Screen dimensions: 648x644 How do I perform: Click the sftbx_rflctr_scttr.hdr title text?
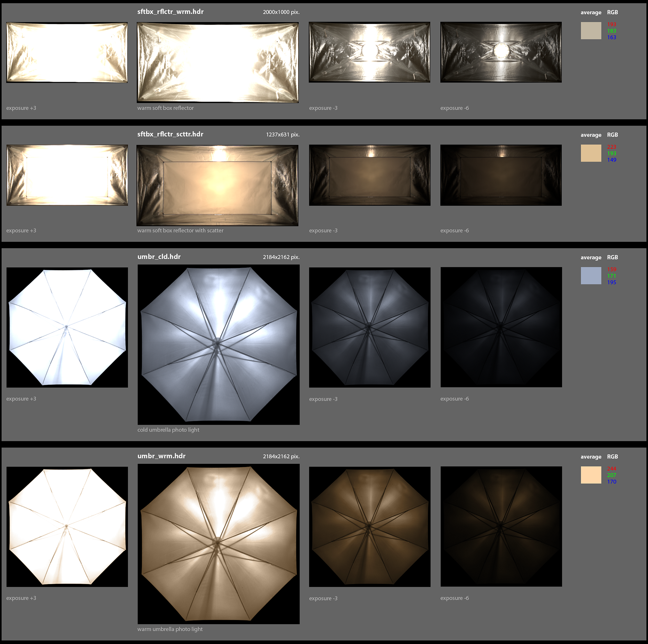[170, 134]
